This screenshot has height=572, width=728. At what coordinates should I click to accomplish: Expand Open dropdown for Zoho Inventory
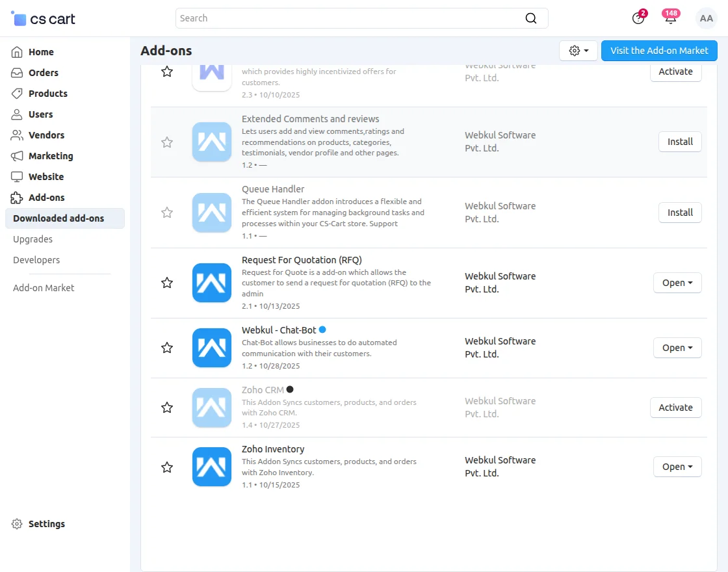pos(677,467)
